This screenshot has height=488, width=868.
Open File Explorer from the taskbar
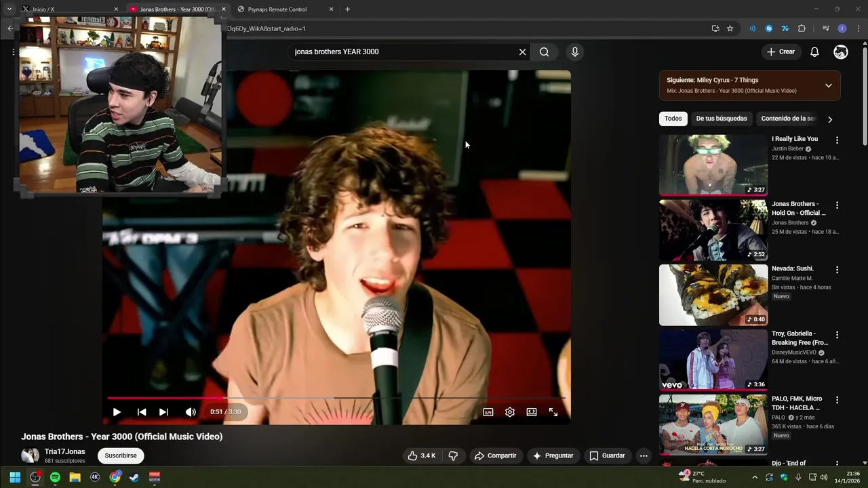point(75,477)
